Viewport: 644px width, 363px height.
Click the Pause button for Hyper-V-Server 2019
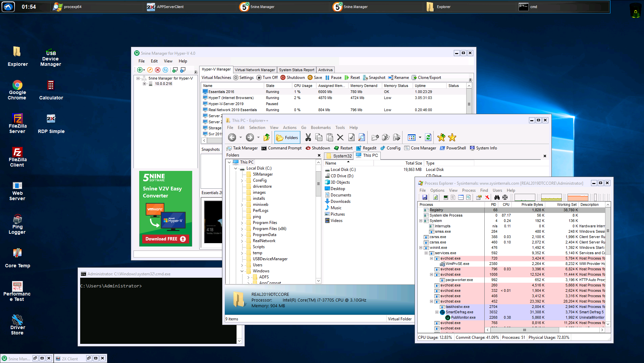(x=334, y=78)
